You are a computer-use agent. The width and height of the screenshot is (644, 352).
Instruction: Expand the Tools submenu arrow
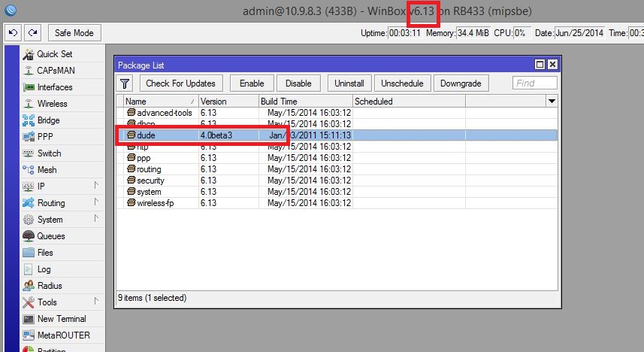pyautogui.click(x=96, y=301)
